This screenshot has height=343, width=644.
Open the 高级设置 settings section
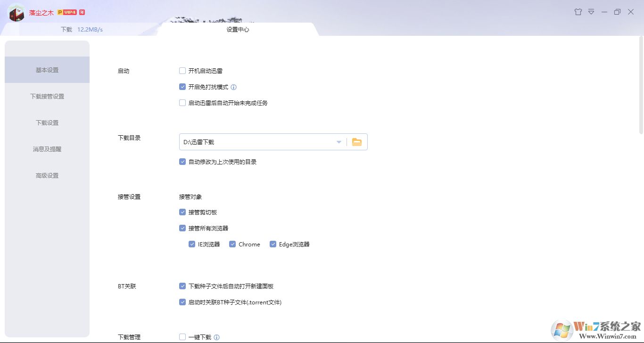pos(47,175)
